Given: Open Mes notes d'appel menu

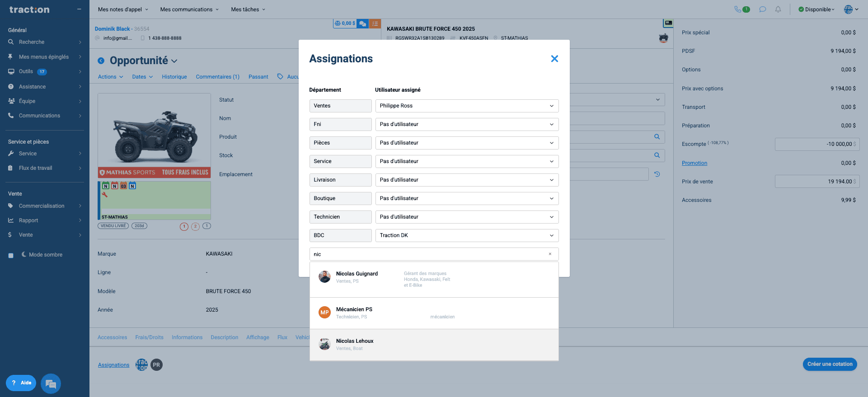Looking at the screenshot, I should [x=123, y=9].
